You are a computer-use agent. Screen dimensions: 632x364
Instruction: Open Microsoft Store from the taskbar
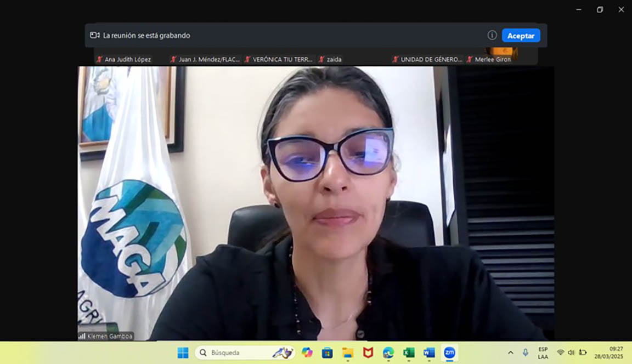[x=327, y=352]
